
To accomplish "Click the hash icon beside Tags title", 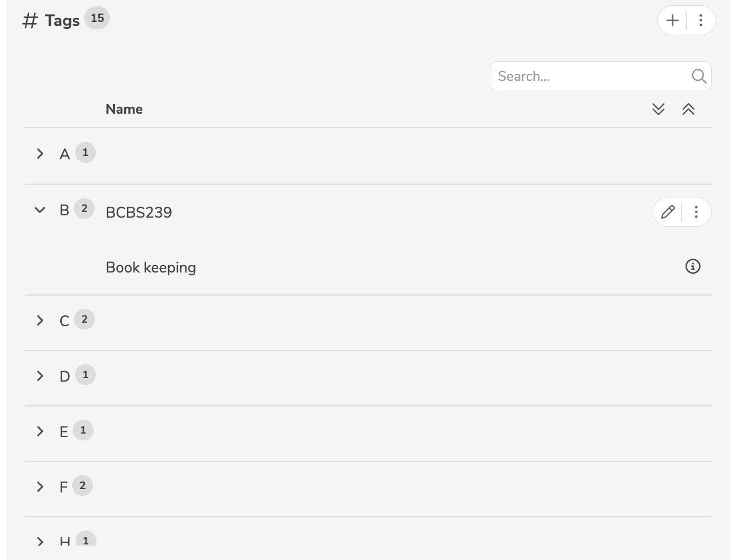I will pyautogui.click(x=30, y=21).
